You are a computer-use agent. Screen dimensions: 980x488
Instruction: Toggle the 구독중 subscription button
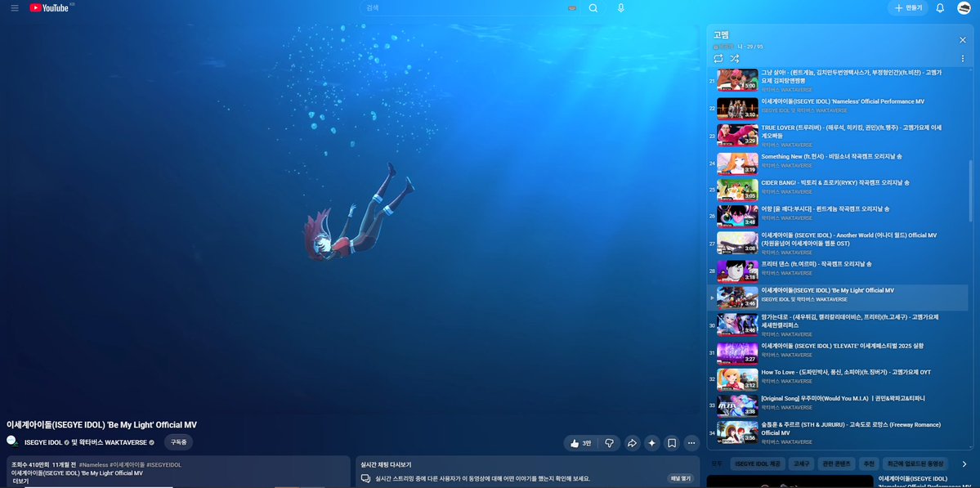click(x=179, y=442)
